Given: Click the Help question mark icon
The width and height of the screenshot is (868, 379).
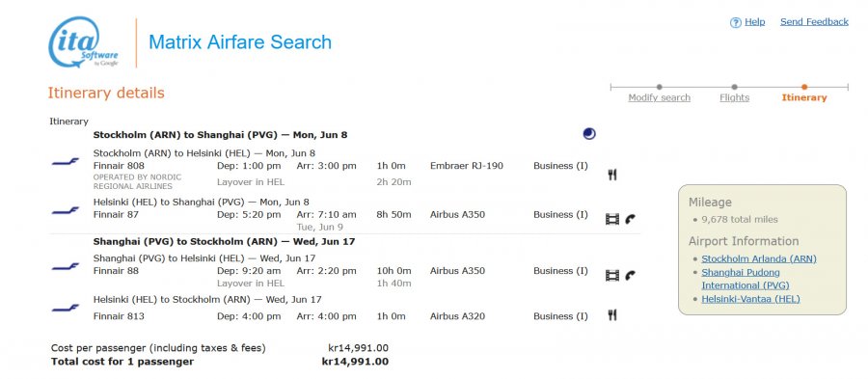Looking at the screenshot, I should coord(736,23).
